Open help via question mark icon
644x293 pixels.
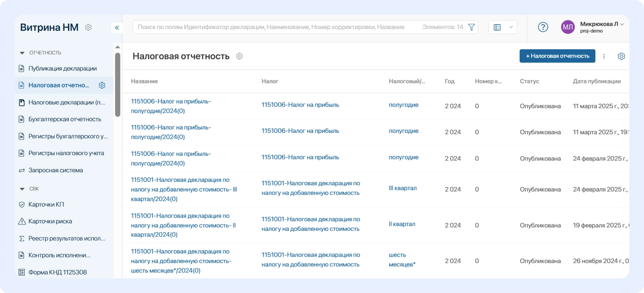point(543,27)
